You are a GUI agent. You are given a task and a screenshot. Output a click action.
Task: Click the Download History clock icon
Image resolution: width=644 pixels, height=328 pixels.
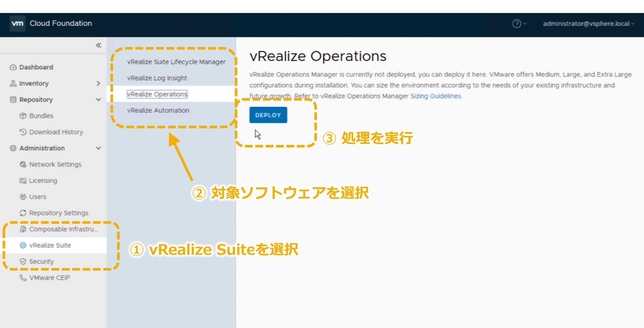(x=23, y=132)
